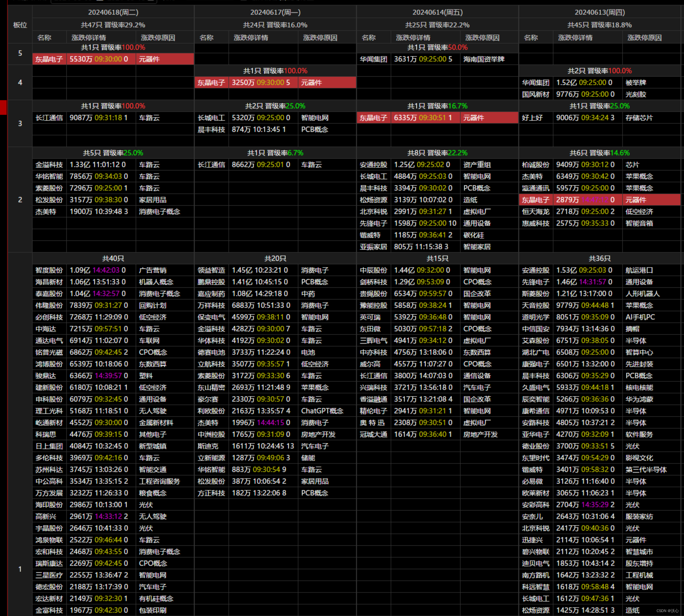Open 方正科技 stock with 182万 volume

pyautogui.click(x=211, y=493)
